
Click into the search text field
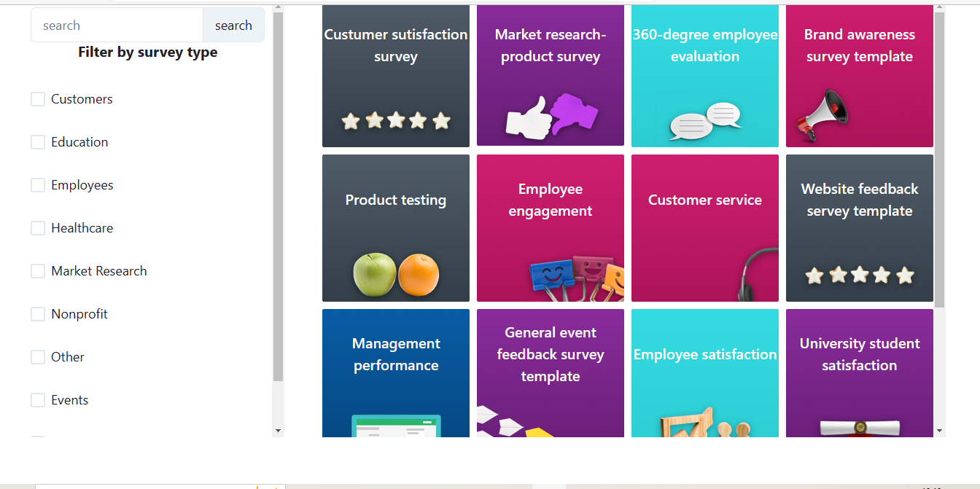[x=117, y=26]
